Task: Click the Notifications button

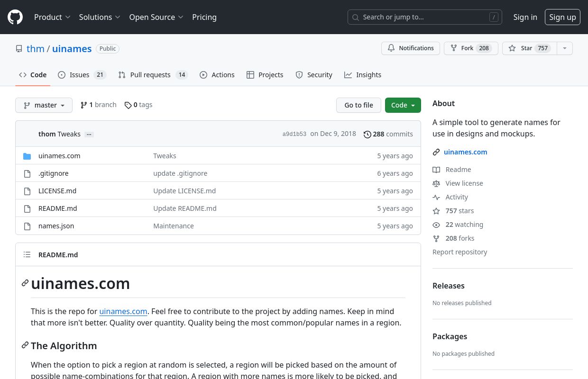Action: (411, 48)
